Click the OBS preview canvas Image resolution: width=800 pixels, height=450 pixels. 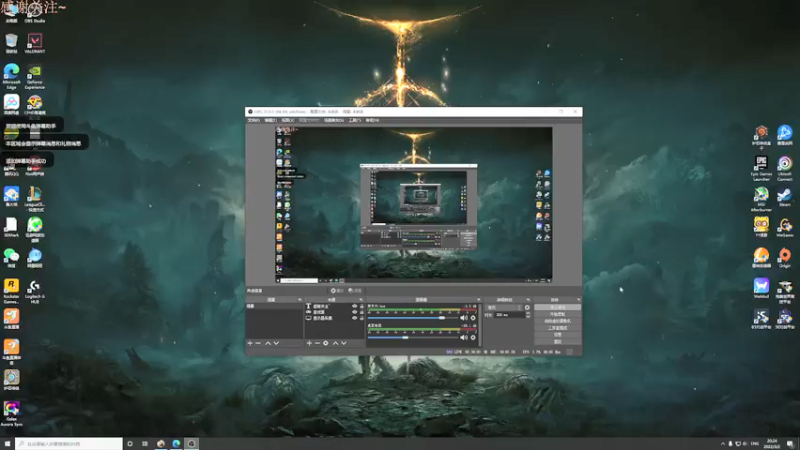414,205
